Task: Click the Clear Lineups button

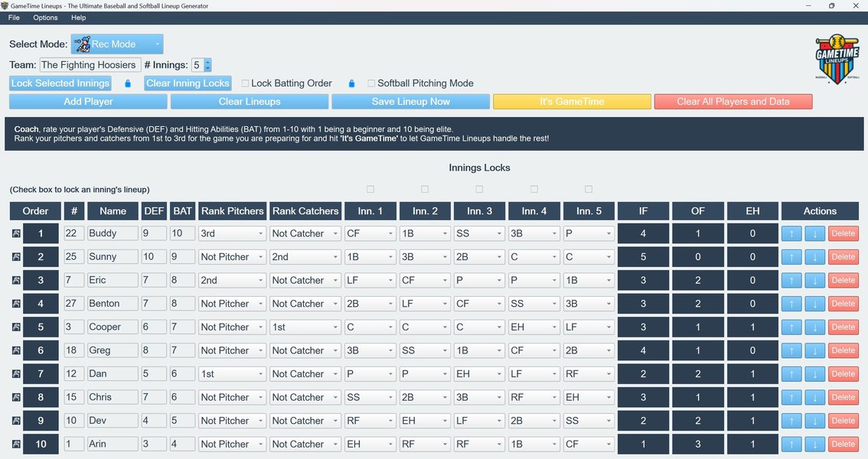Action: [249, 102]
